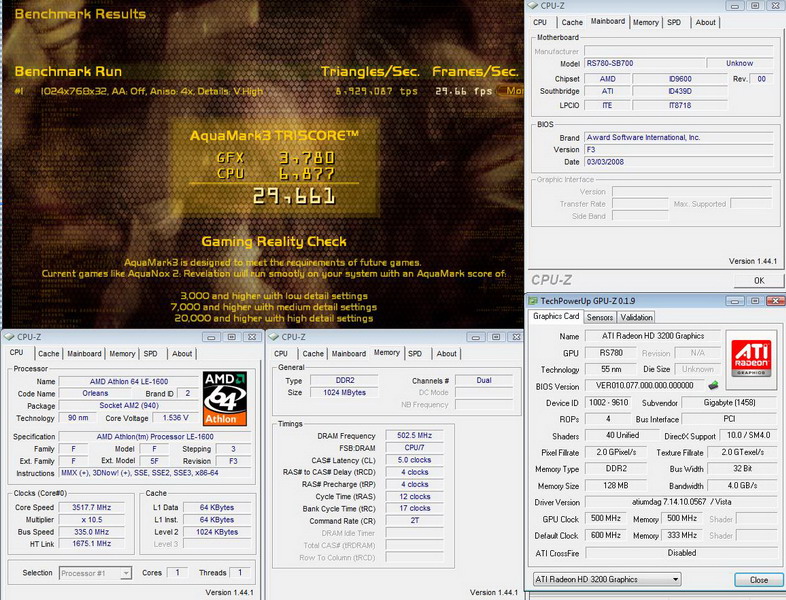
Task: Close the CPU-Z Memory tab window
Action: tap(516, 337)
